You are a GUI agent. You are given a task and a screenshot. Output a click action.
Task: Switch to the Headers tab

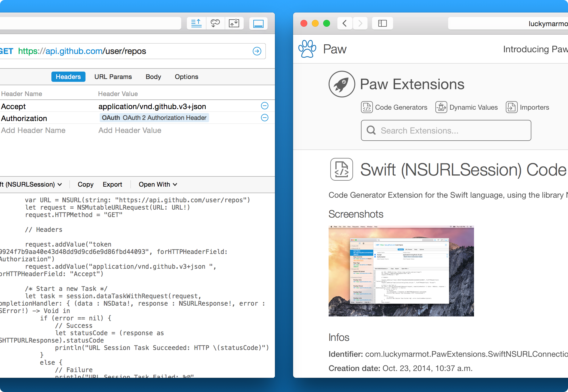pyautogui.click(x=68, y=77)
